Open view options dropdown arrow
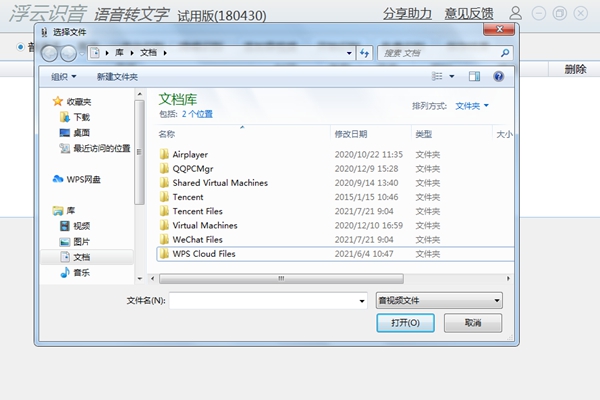Screen dimensions: 600x400 [452, 76]
